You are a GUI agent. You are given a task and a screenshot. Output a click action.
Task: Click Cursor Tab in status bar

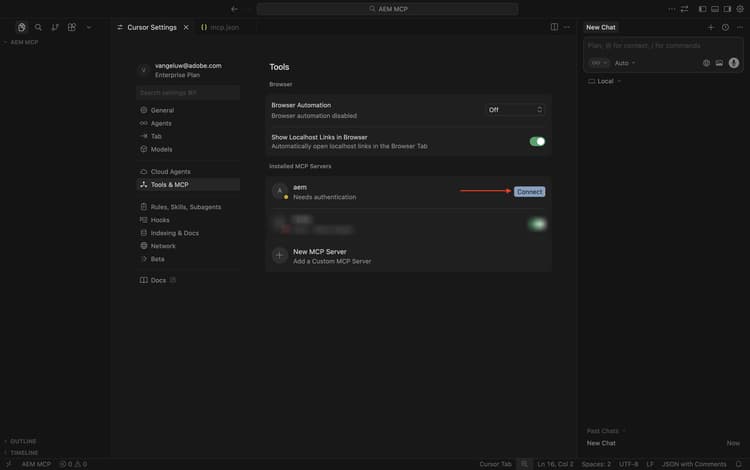495,464
